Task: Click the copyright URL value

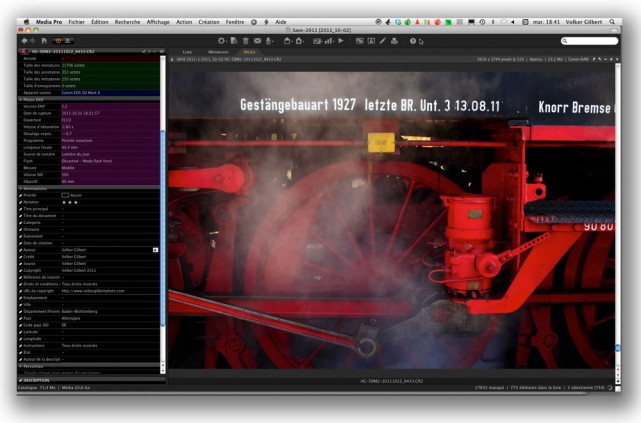Action: (x=93, y=291)
